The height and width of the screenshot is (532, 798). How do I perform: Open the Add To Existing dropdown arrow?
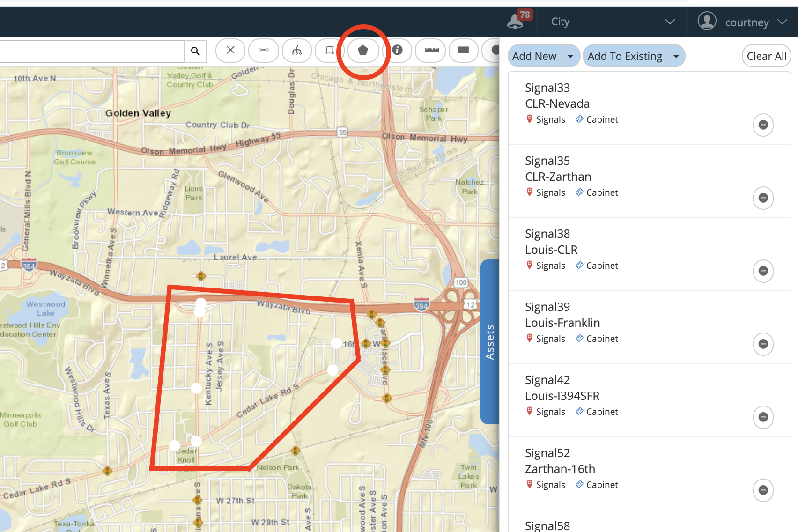(676, 56)
